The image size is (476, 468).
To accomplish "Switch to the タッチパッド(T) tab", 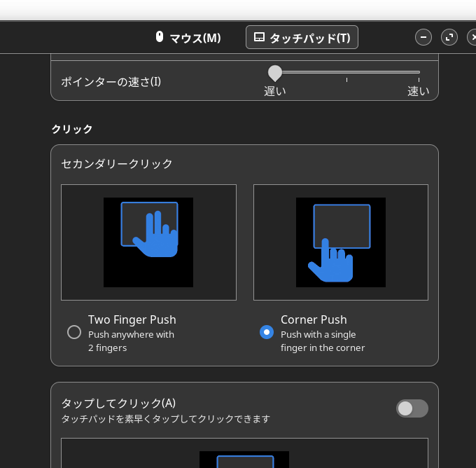I will point(302,38).
